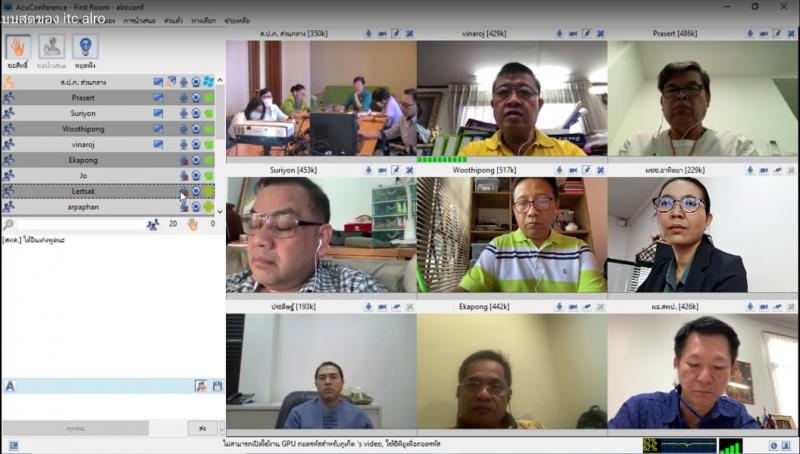Click participant list scroll-down arrow
The width and height of the screenshot is (800, 454).
point(220,212)
